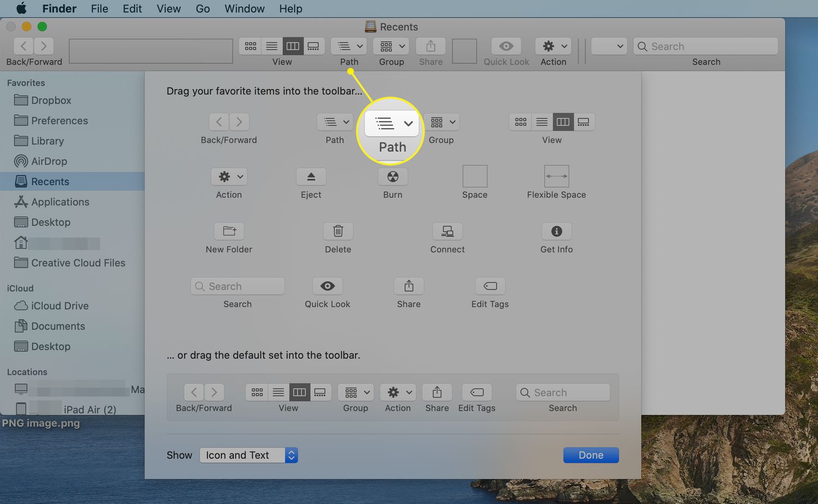Switch to list view in window toolbar

[272, 46]
